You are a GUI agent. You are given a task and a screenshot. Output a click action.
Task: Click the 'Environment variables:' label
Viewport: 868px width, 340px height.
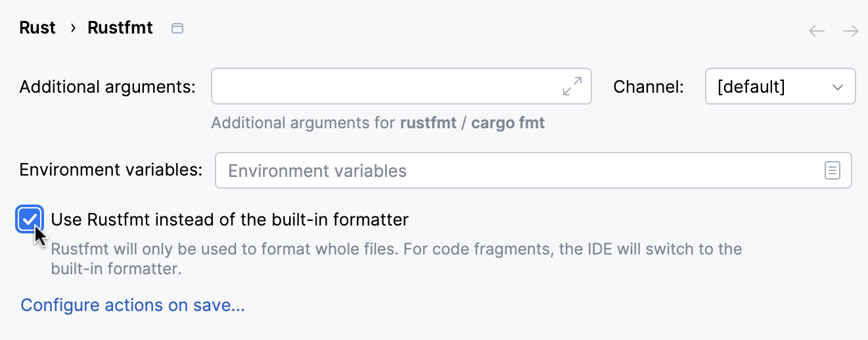point(111,170)
